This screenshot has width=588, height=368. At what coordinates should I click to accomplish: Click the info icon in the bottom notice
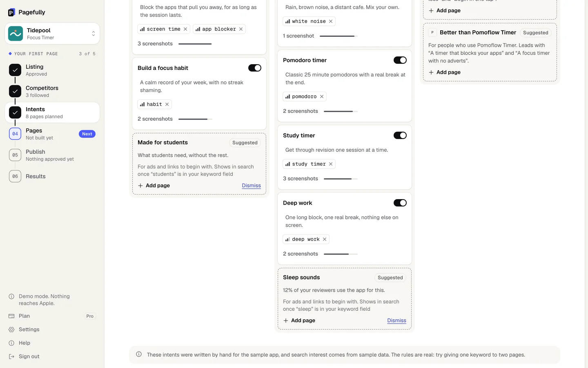click(x=139, y=355)
